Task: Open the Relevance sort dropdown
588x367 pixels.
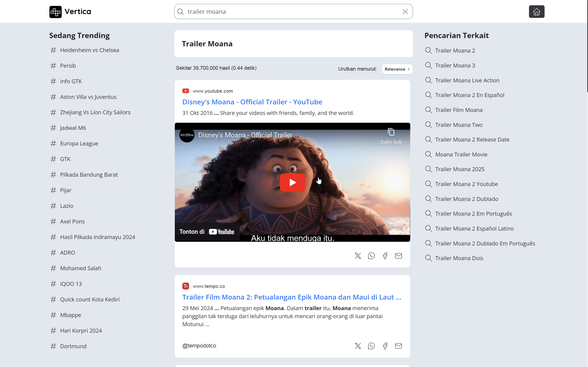Action: point(397,69)
